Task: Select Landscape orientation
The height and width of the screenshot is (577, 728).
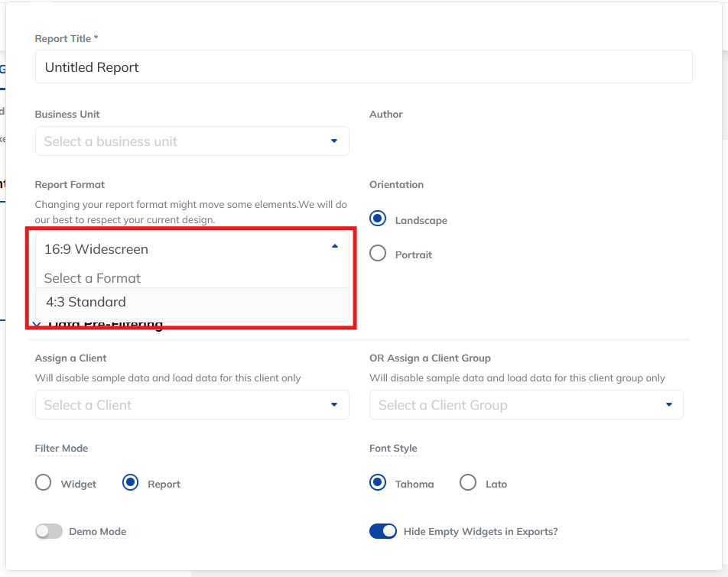Action: [378, 219]
